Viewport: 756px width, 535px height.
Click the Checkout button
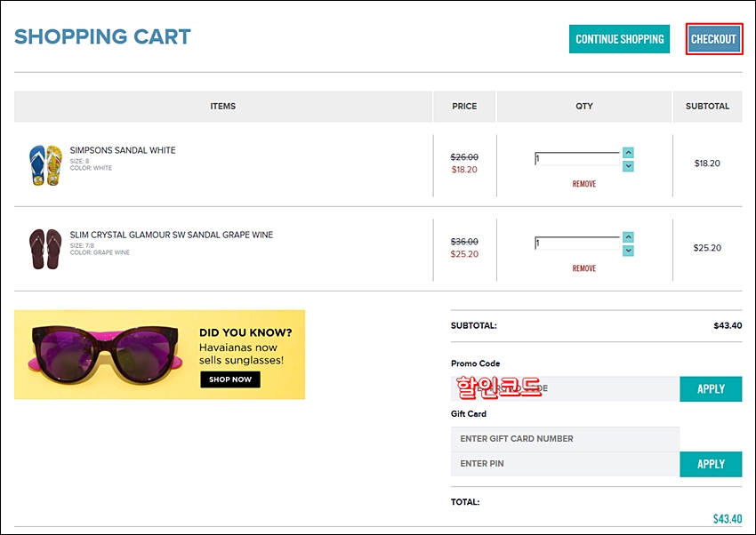(713, 39)
